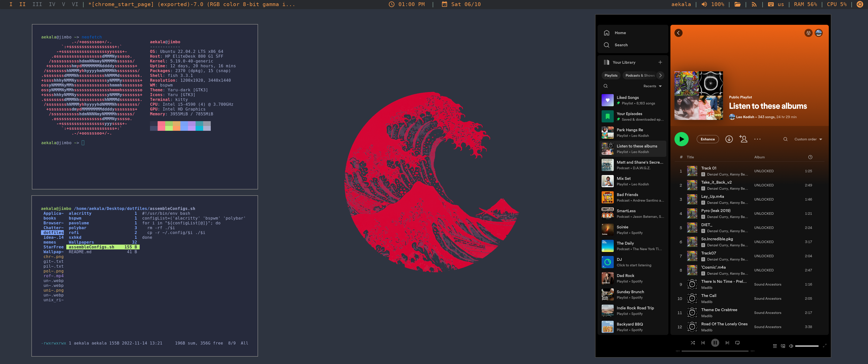Skip to next track
The height and width of the screenshot is (364, 868).
pyautogui.click(x=727, y=343)
